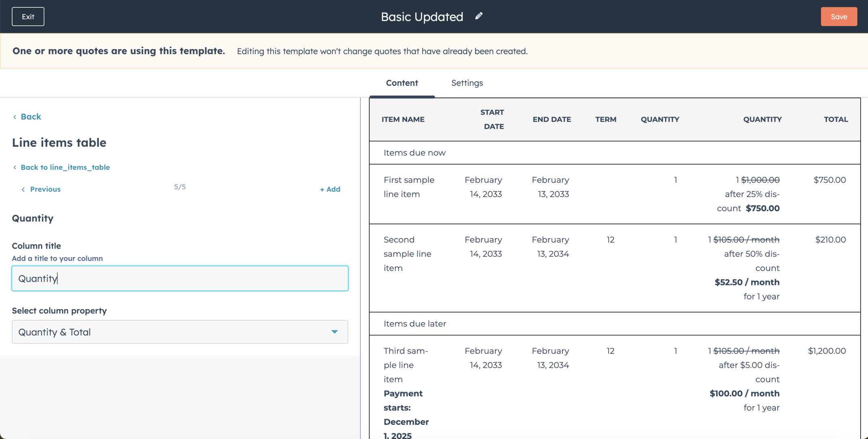Select the Content tab

point(402,83)
